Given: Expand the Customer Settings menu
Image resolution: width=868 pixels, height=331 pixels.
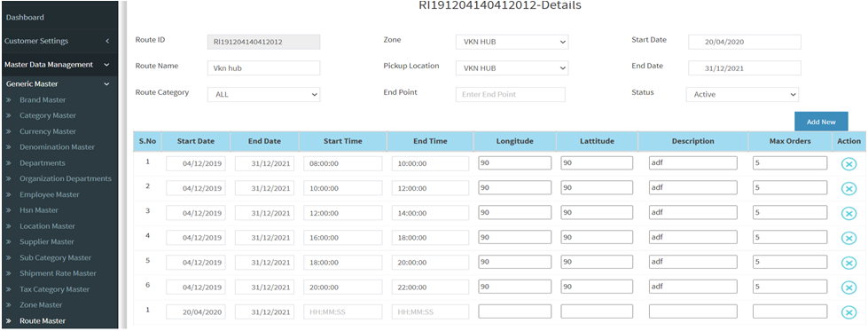Looking at the screenshot, I should [59, 41].
